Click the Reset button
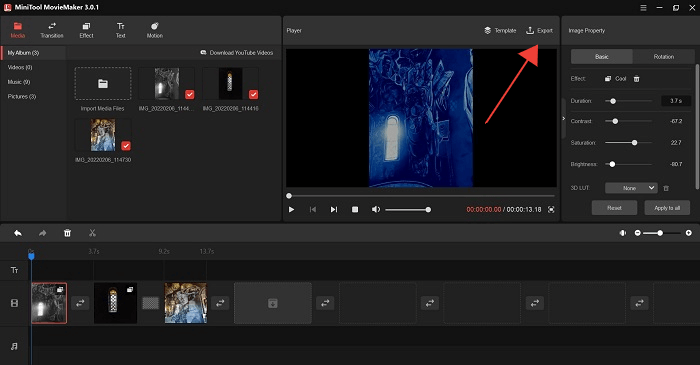This screenshot has width=700, height=365. 614,208
